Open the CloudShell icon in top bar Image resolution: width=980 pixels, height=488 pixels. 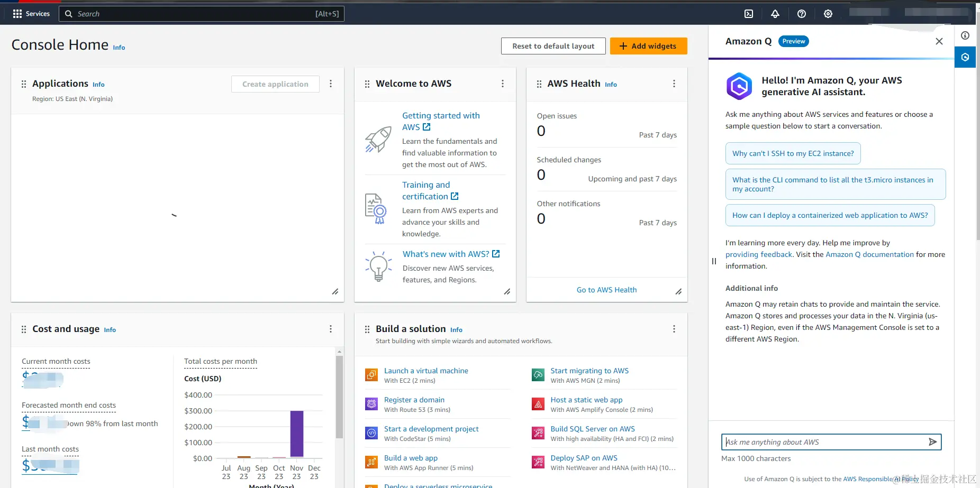pyautogui.click(x=749, y=14)
